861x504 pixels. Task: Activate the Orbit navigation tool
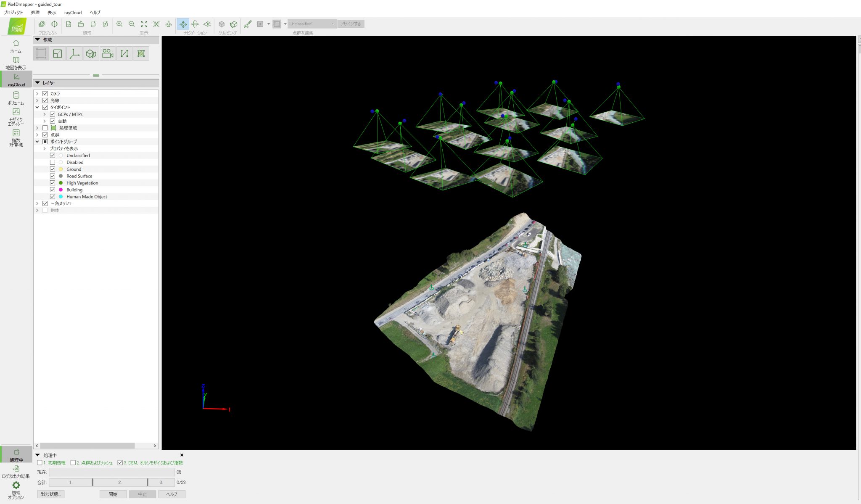tap(195, 24)
